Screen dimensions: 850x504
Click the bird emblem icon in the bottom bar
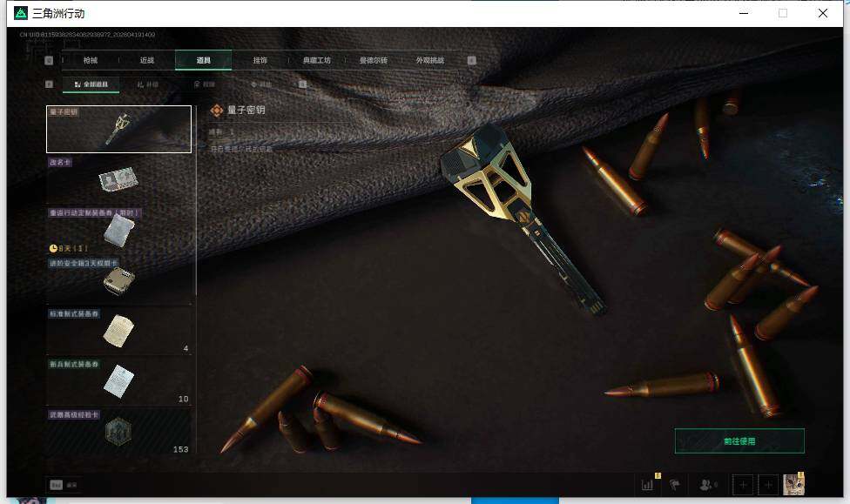click(674, 485)
